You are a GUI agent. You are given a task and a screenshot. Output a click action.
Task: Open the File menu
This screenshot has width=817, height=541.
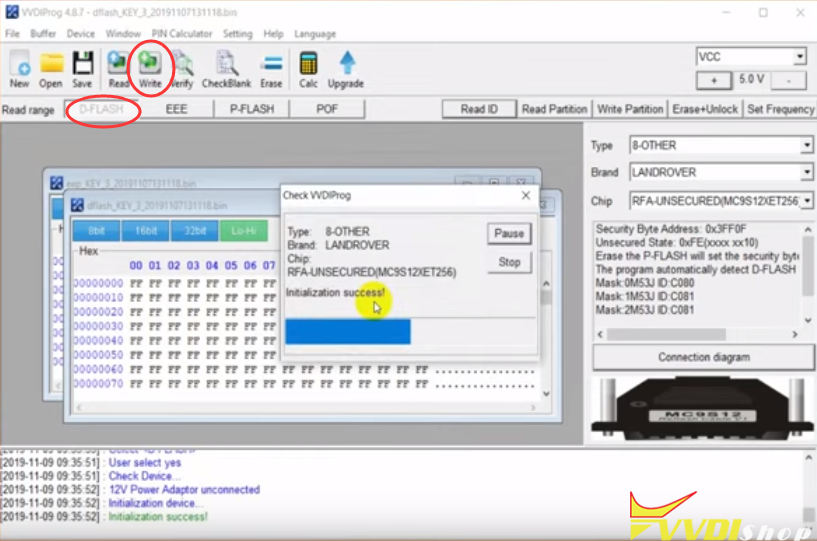pyautogui.click(x=12, y=34)
